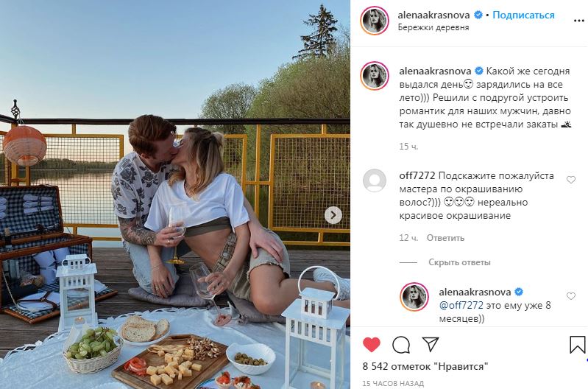The height and width of the screenshot is (389, 588).
Task: Open alenaakrasnova username in header
Action: coord(434,15)
